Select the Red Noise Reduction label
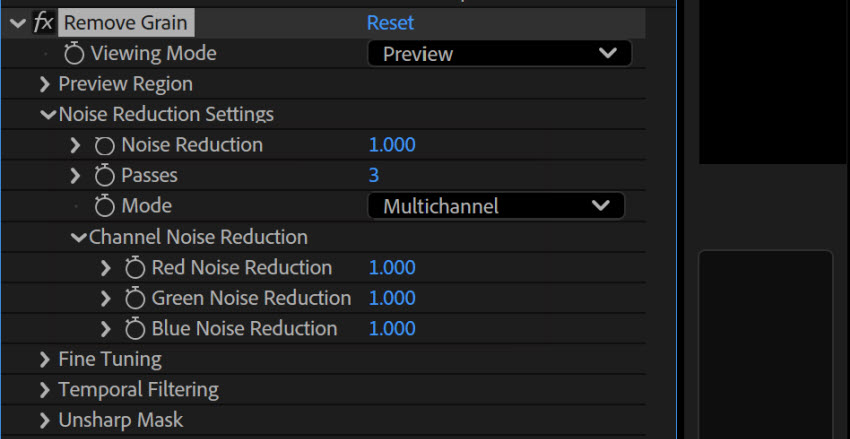850x439 pixels. [x=241, y=267]
